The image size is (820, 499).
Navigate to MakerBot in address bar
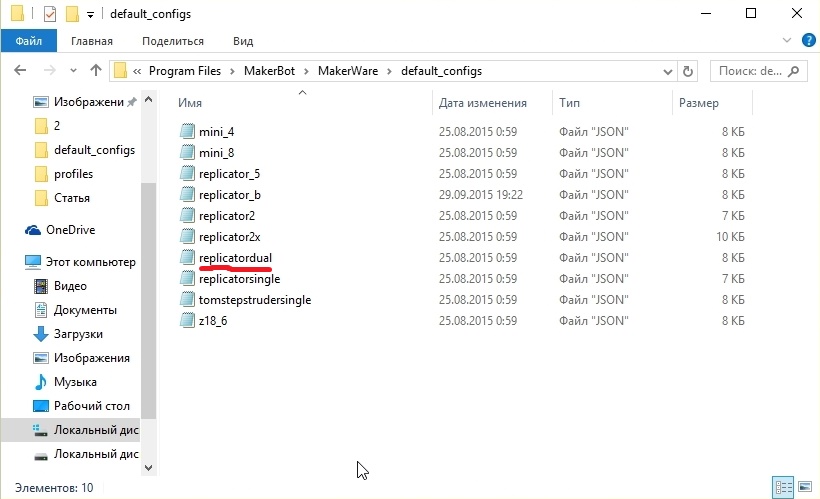[x=269, y=71]
